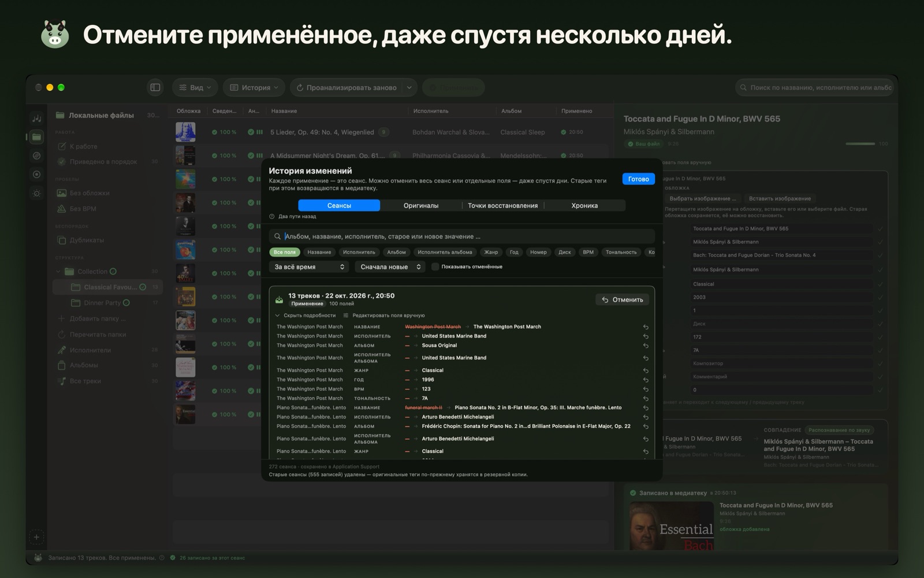
Task: Click info icon after Все применены
Action: (x=162, y=558)
